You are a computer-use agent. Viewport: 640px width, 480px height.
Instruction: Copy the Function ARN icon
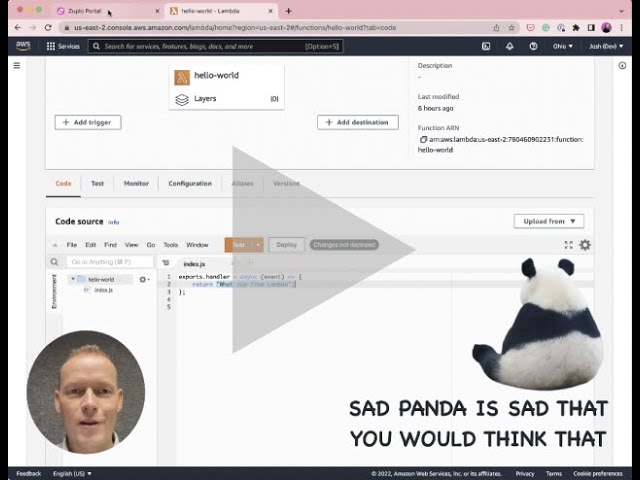click(423, 140)
